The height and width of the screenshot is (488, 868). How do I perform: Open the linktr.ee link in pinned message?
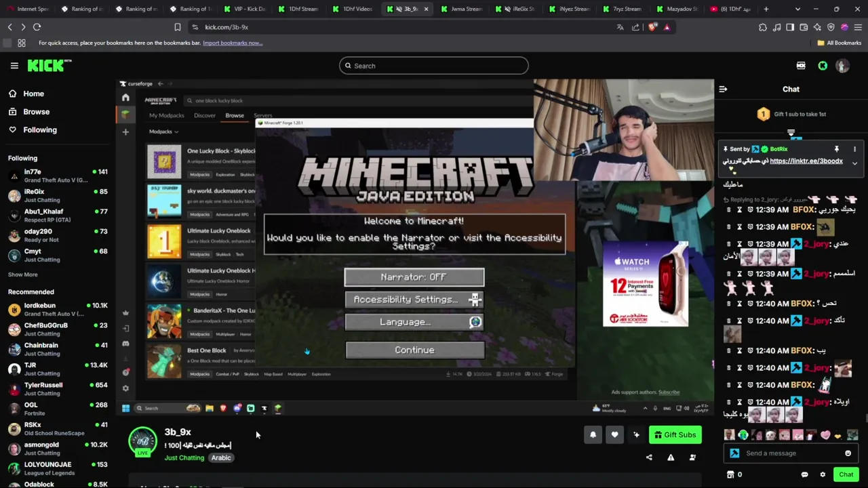coord(806,161)
